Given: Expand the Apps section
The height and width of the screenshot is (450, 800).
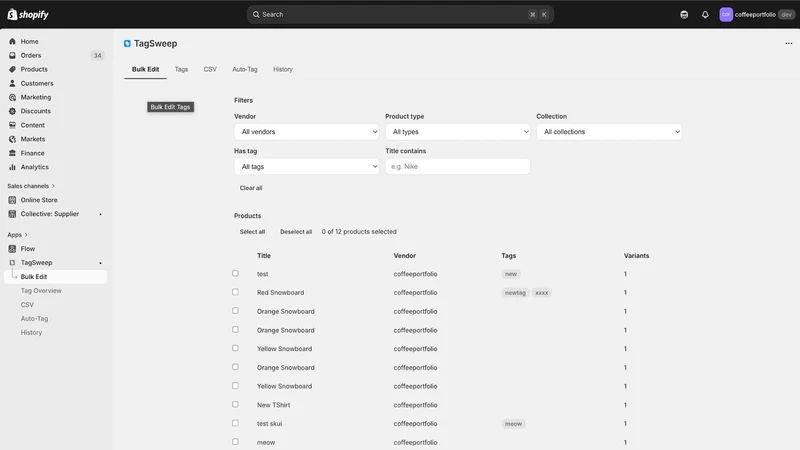Looking at the screenshot, I should coord(17,235).
